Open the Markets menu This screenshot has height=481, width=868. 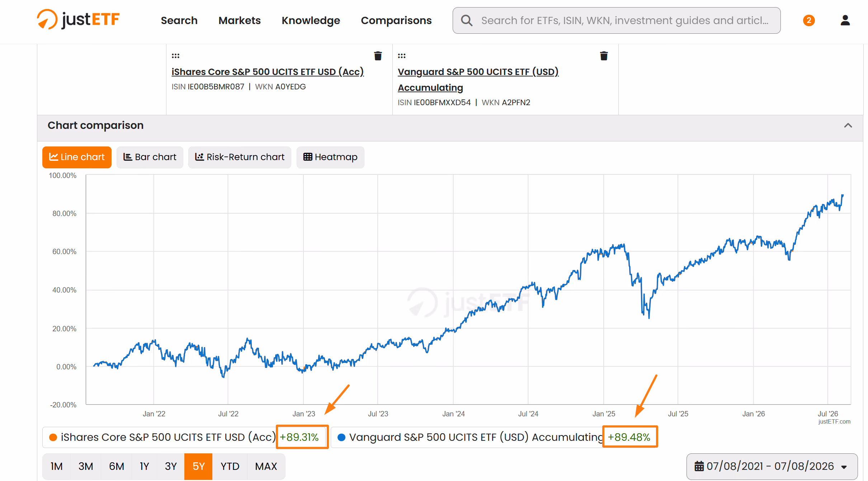pos(240,20)
